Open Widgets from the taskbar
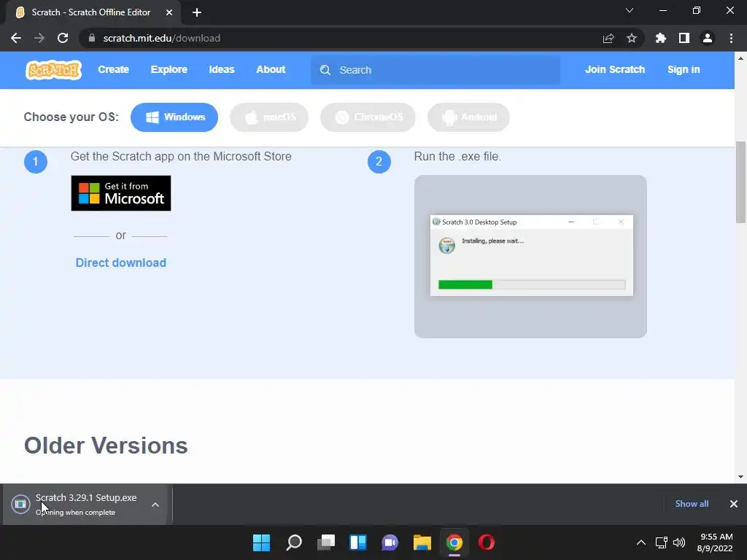The height and width of the screenshot is (560, 747). pyautogui.click(x=357, y=542)
